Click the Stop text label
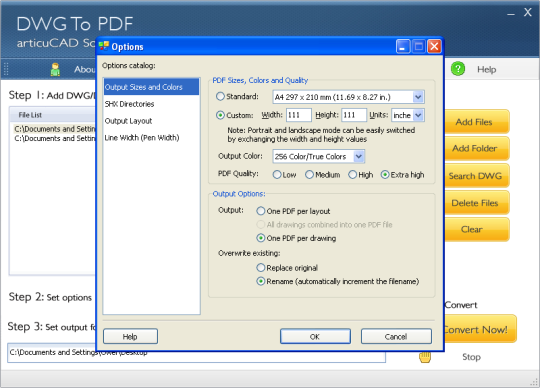Viewport: 540px width, 388px height. [x=471, y=357]
